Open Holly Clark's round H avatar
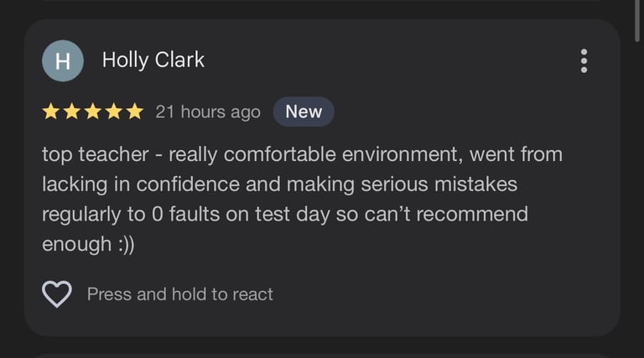 click(63, 60)
